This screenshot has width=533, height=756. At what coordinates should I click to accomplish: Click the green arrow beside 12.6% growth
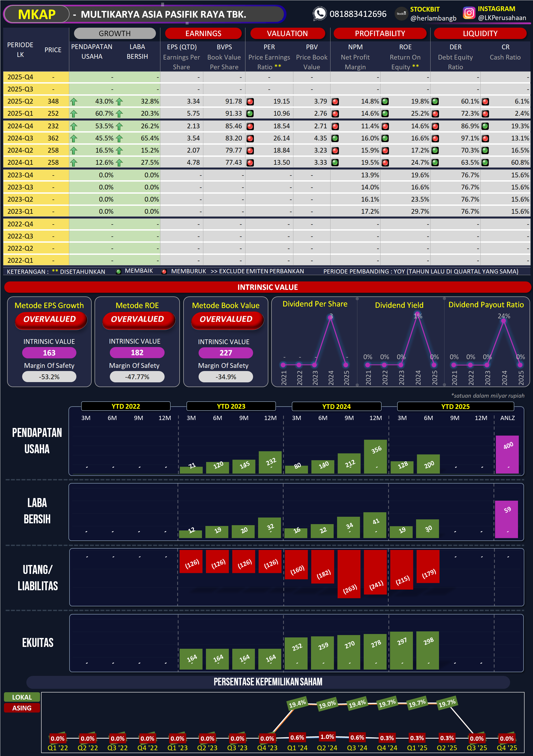click(x=74, y=162)
